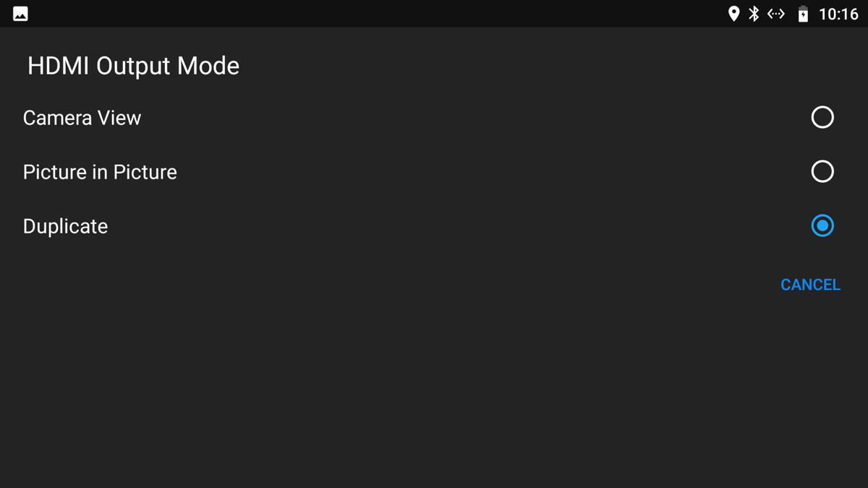
Task: Tap the network connection arrows icon
Action: 776,14
